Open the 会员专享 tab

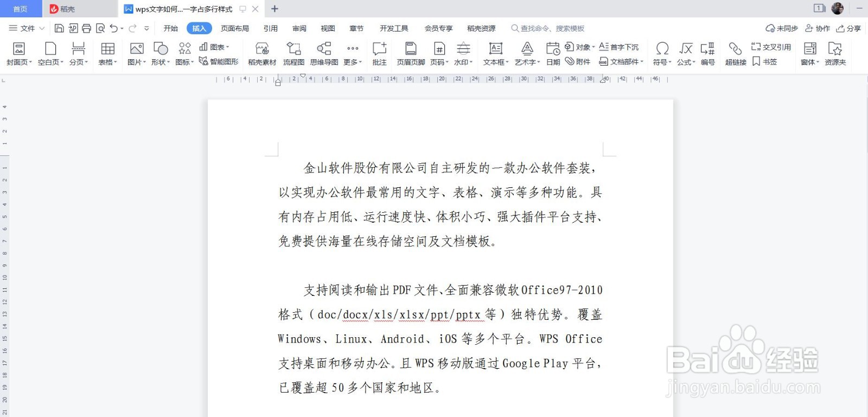438,28
